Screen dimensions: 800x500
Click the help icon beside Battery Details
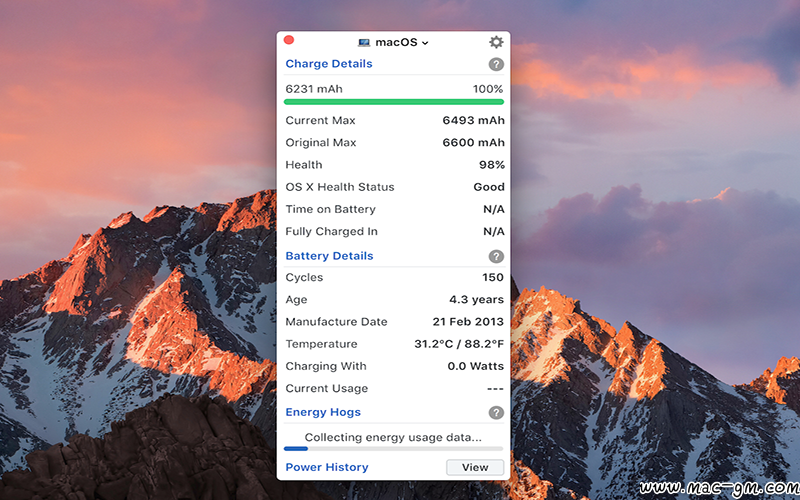coord(496,256)
